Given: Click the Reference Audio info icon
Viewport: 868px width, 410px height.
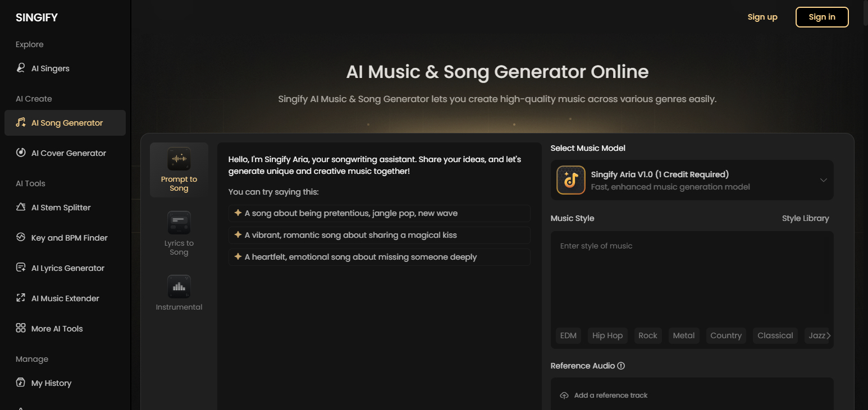Looking at the screenshot, I should tap(621, 365).
